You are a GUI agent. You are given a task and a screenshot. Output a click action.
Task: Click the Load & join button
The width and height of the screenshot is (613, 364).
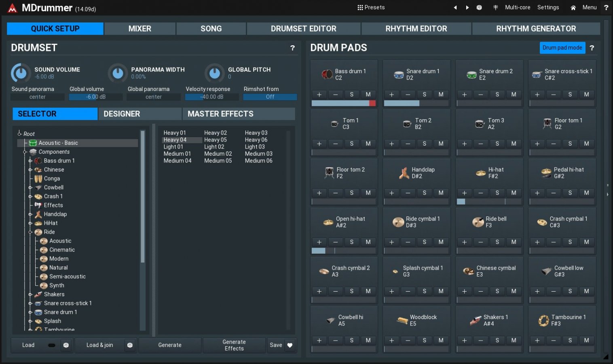pyautogui.click(x=99, y=345)
